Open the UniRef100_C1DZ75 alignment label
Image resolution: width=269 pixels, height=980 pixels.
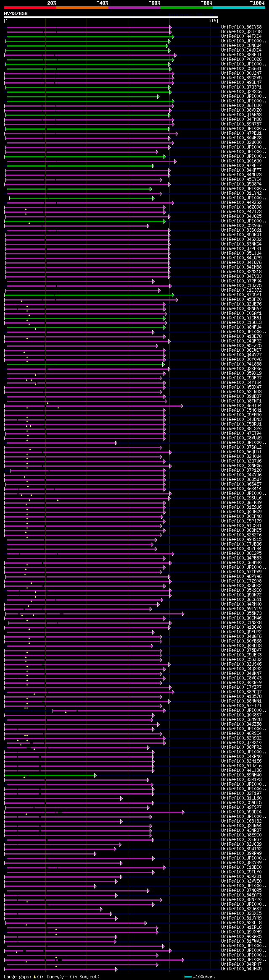click(x=241, y=285)
